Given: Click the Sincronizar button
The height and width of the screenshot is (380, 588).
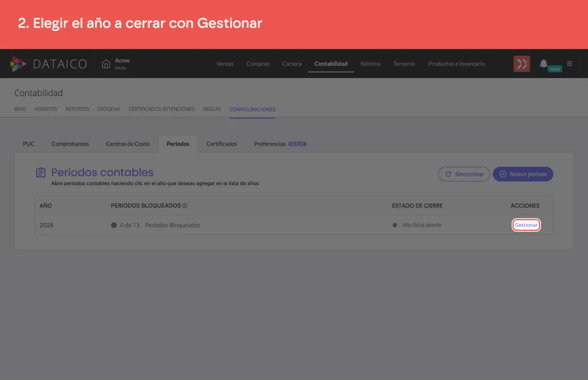Looking at the screenshot, I should (464, 174).
